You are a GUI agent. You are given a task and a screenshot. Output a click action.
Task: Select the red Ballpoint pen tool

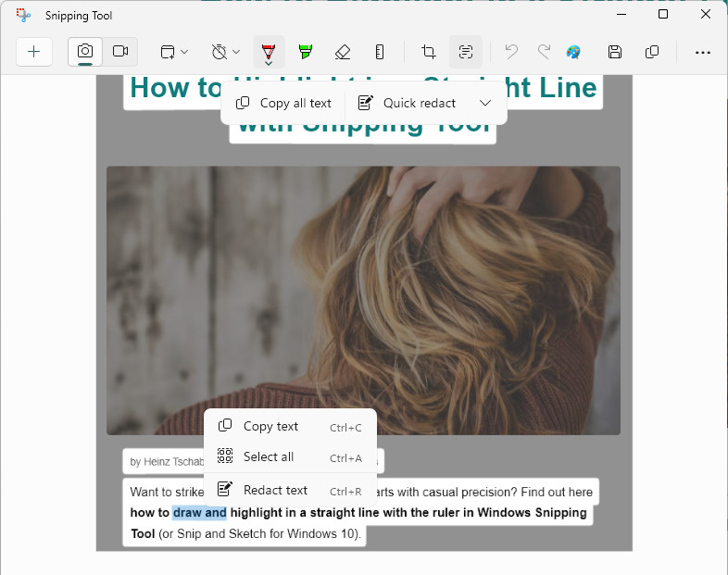pos(269,50)
